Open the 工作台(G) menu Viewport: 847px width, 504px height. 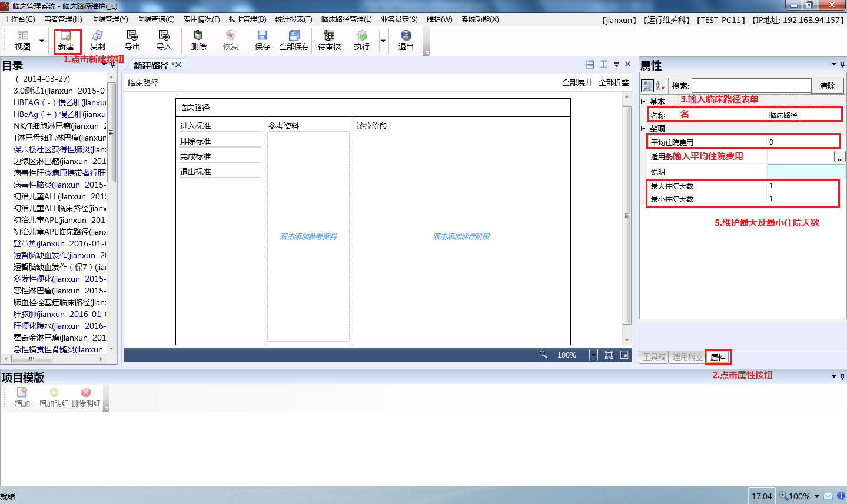[19, 19]
